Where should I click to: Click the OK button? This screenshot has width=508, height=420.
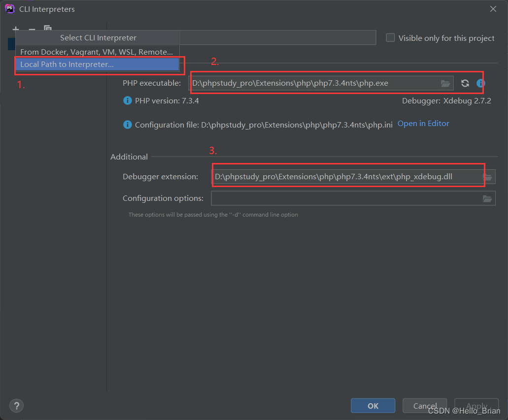(x=373, y=406)
